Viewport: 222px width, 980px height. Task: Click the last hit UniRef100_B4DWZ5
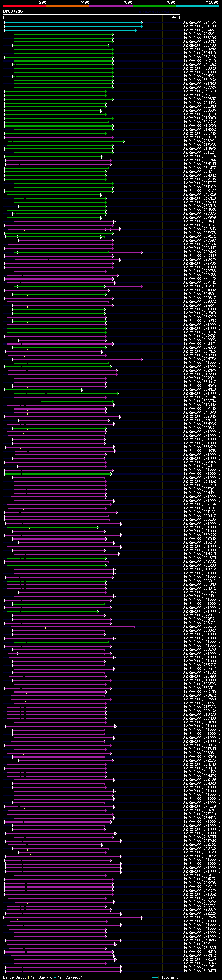coord(199,971)
